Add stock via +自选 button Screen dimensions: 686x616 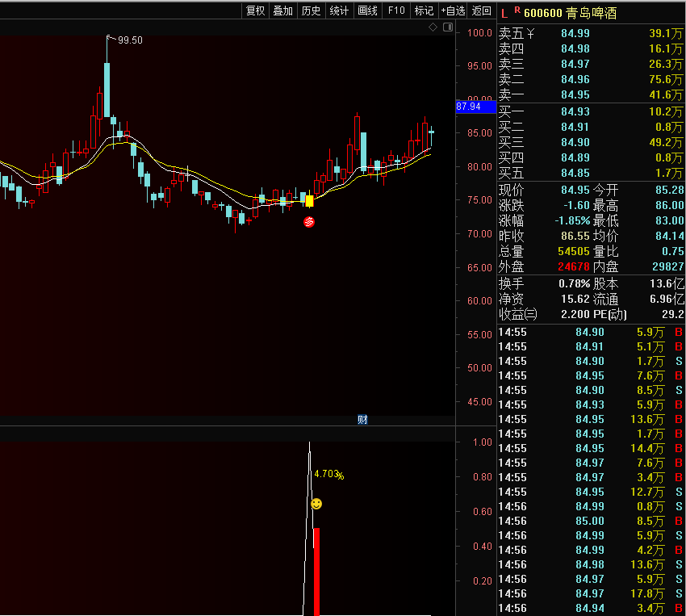(453, 10)
